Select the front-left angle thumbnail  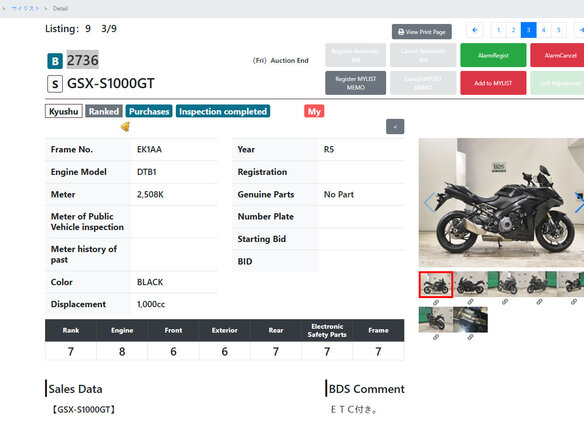[539, 284]
